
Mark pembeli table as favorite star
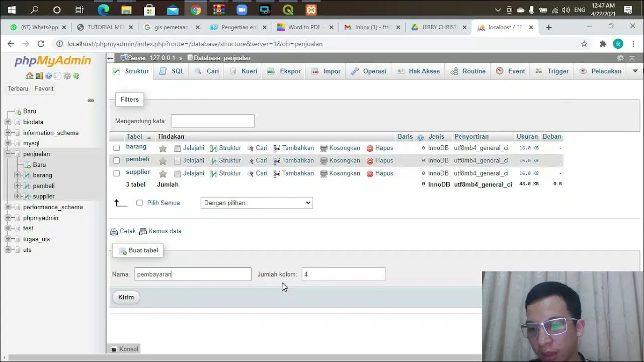[163, 161]
